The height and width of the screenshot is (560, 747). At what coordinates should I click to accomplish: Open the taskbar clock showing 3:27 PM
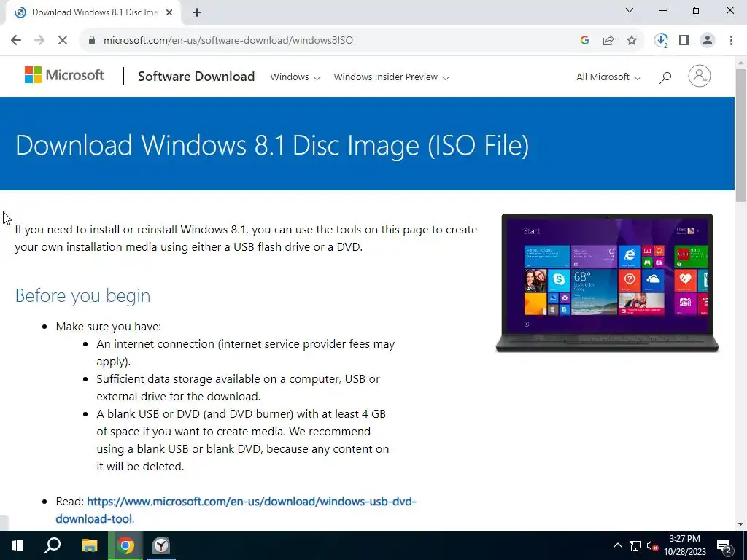pyautogui.click(x=685, y=545)
